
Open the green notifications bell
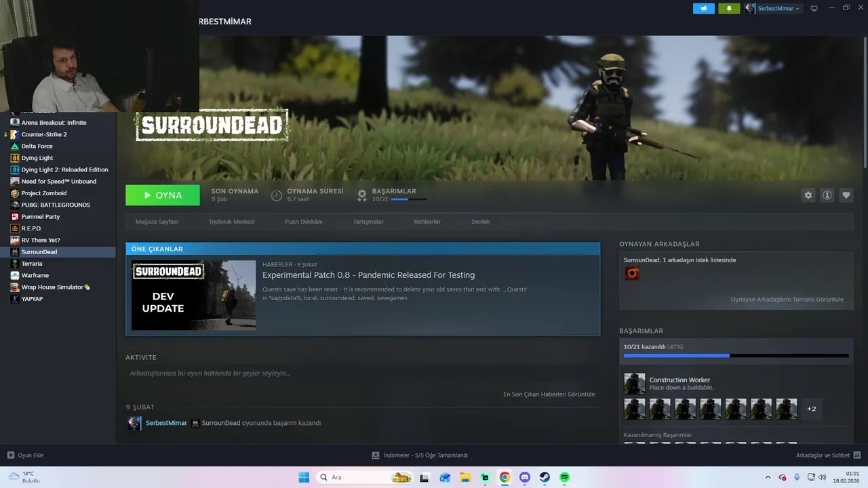729,8
